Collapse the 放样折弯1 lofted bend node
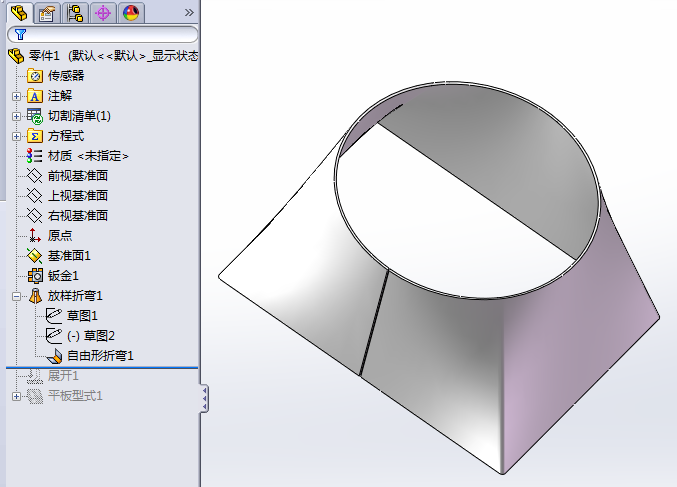 point(16,296)
